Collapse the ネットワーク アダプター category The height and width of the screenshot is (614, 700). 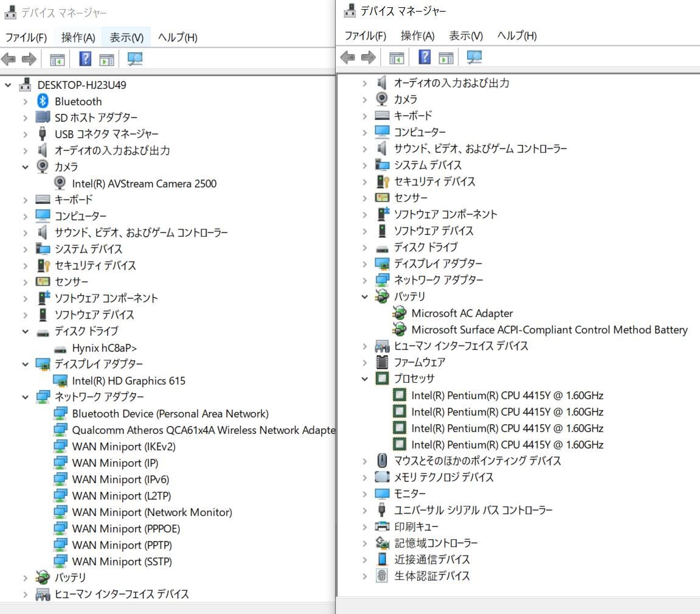pos(24,397)
